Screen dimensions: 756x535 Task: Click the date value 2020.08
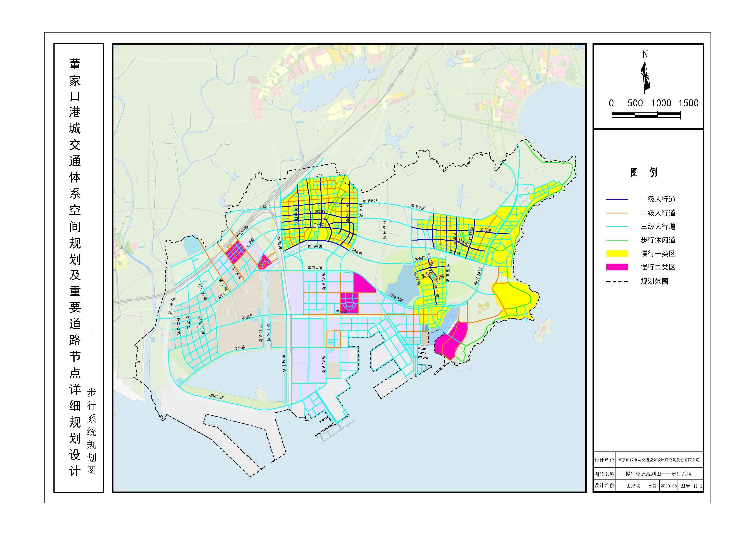click(x=669, y=486)
